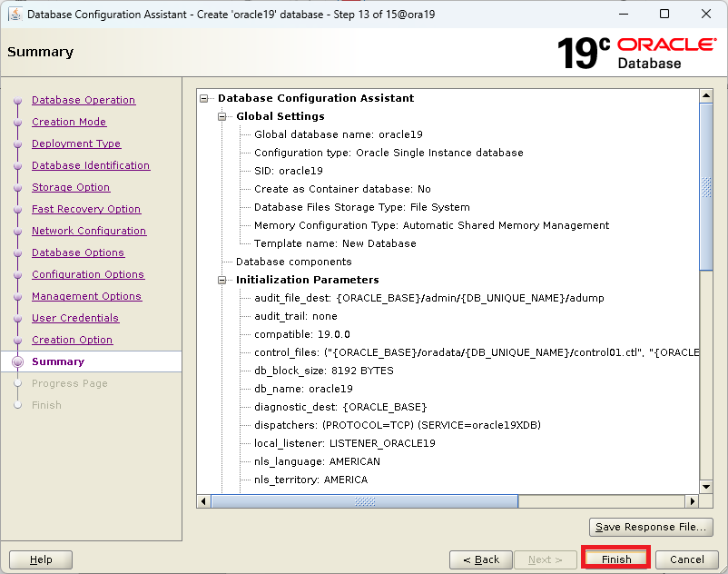Select 'nls_language: AMERICAN' row

[x=317, y=461]
